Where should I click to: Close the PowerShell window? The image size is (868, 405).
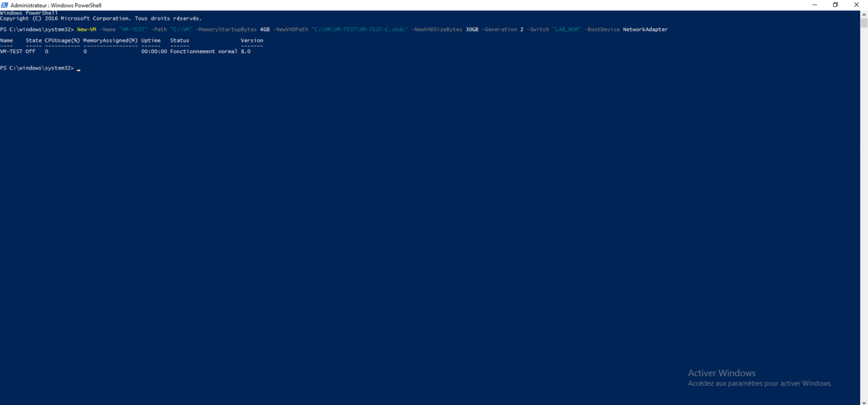pos(856,5)
